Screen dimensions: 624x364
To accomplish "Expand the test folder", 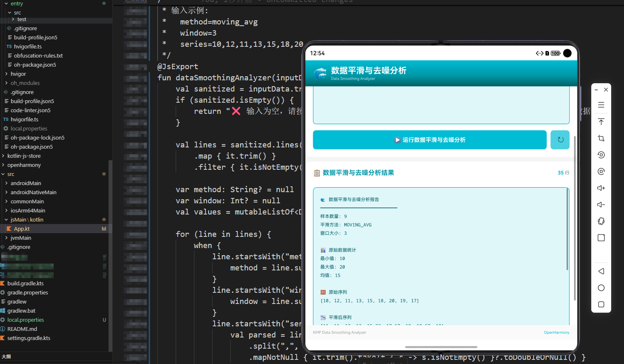I will click(x=13, y=19).
